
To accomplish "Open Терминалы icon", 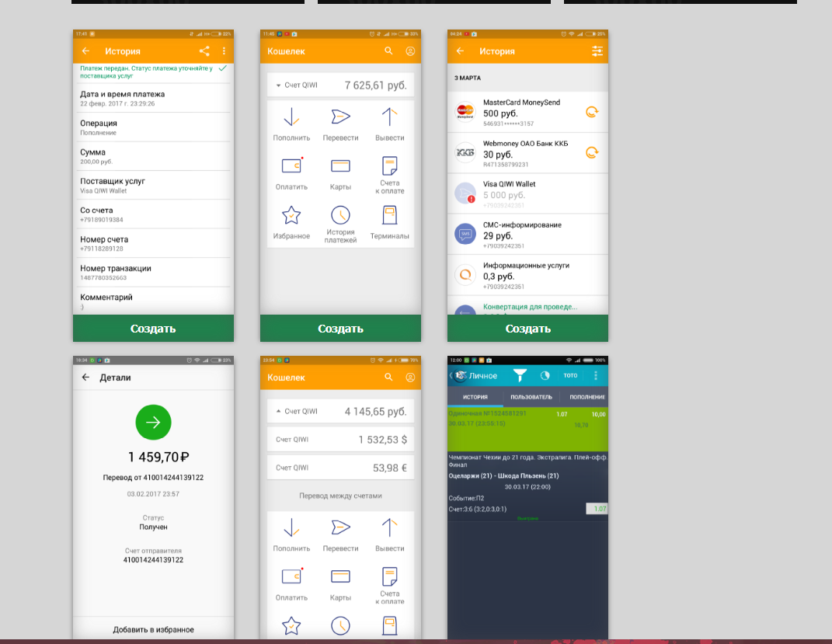I will point(389,215).
